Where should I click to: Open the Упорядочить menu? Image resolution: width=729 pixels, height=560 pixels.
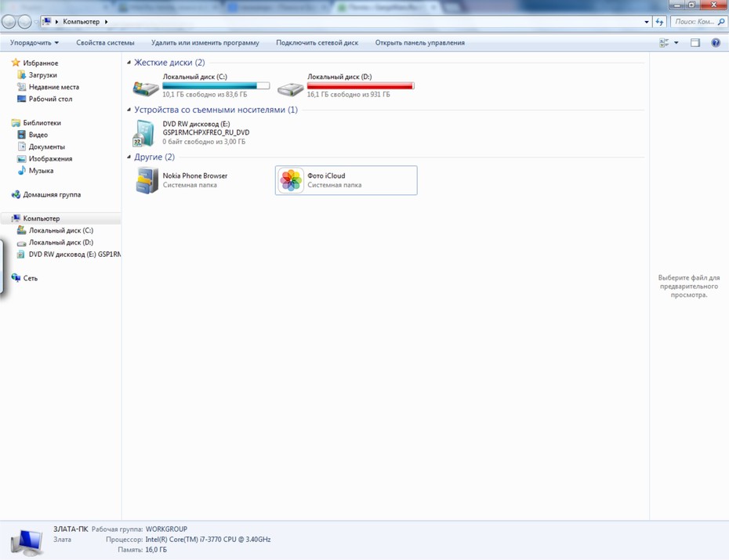(34, 43)
